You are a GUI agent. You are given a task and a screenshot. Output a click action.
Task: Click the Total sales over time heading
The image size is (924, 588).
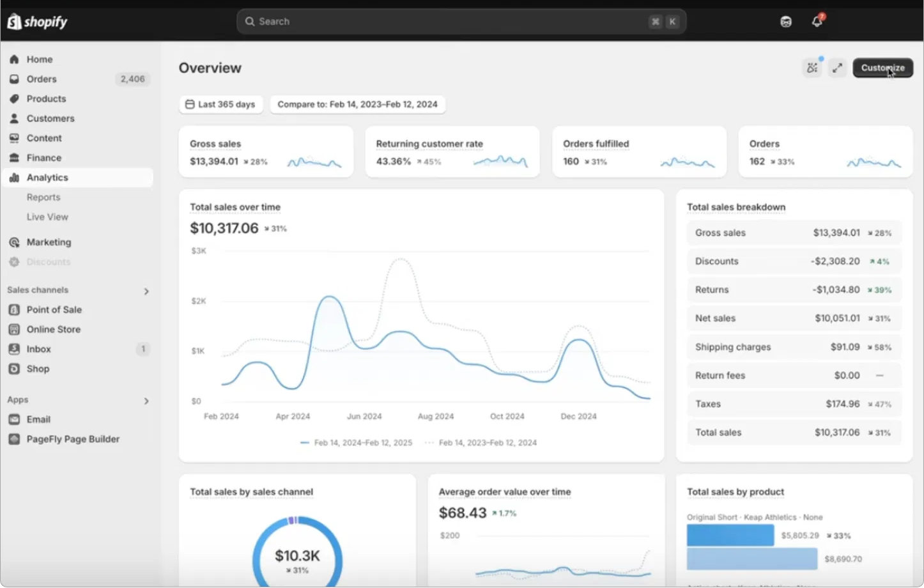235,207
